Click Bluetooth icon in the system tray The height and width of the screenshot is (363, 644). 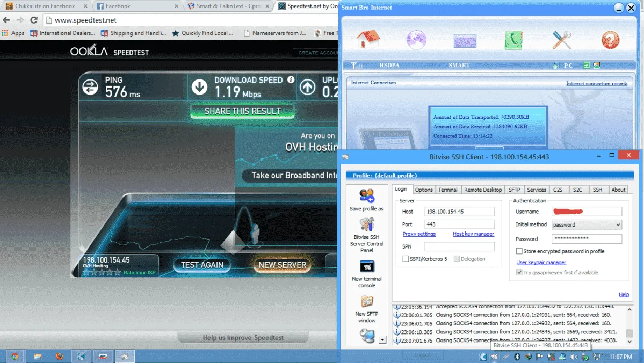pyautogui.click(x=517, y=357)
